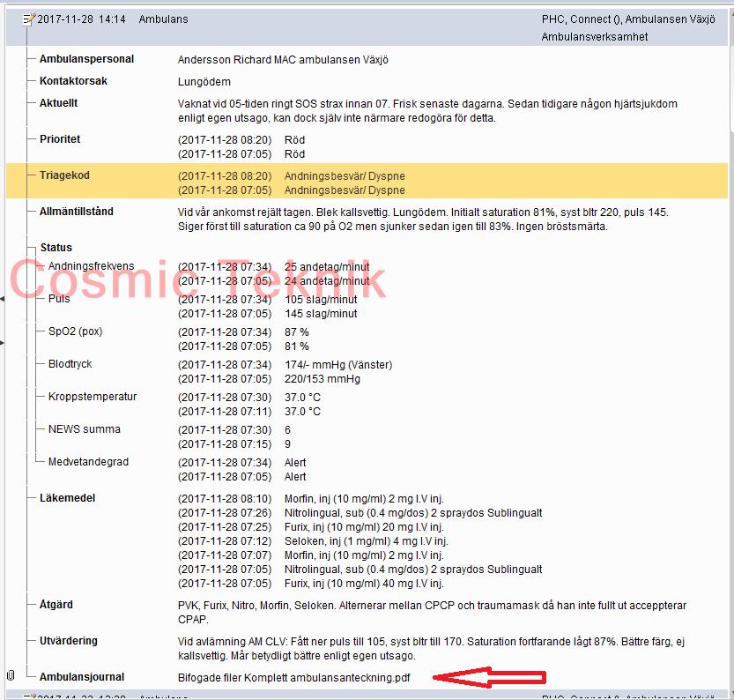Click the paperclip attachment icon beside Ambulansjournal
Viewport: 734px width, 700px height.
click(11, 675)
